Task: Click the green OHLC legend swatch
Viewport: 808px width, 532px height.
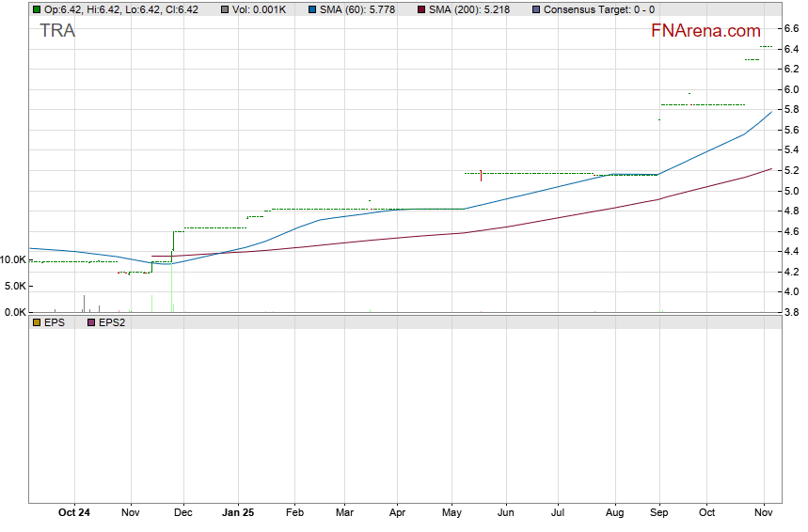Action: (x=37, y=9)
